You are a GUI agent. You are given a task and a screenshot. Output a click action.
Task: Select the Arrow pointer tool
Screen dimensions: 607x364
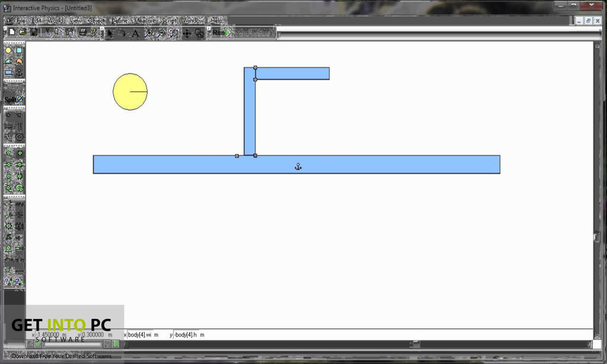pyautogui.click(x=110, y=34)
